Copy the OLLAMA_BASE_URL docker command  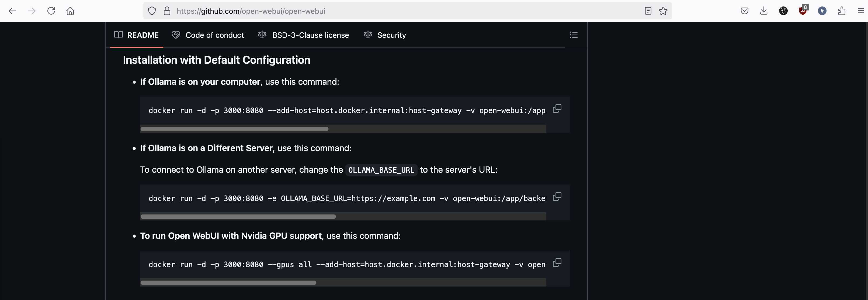557,196
